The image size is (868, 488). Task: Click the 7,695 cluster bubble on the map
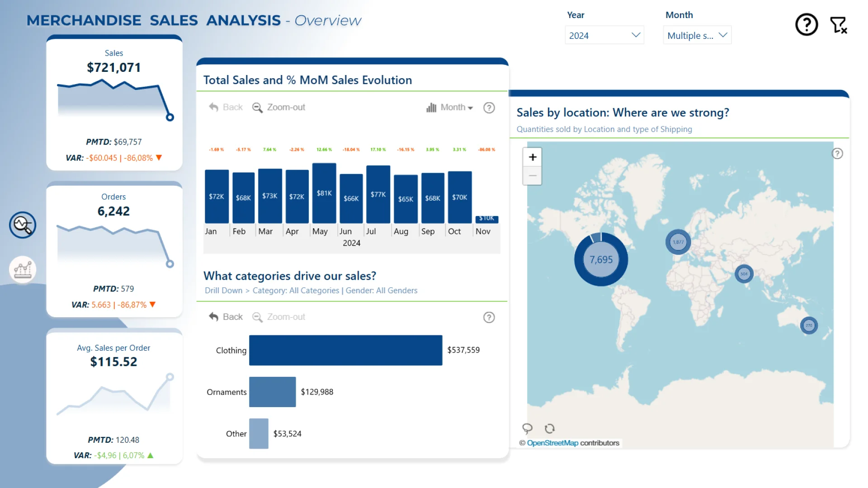(601, 260)
